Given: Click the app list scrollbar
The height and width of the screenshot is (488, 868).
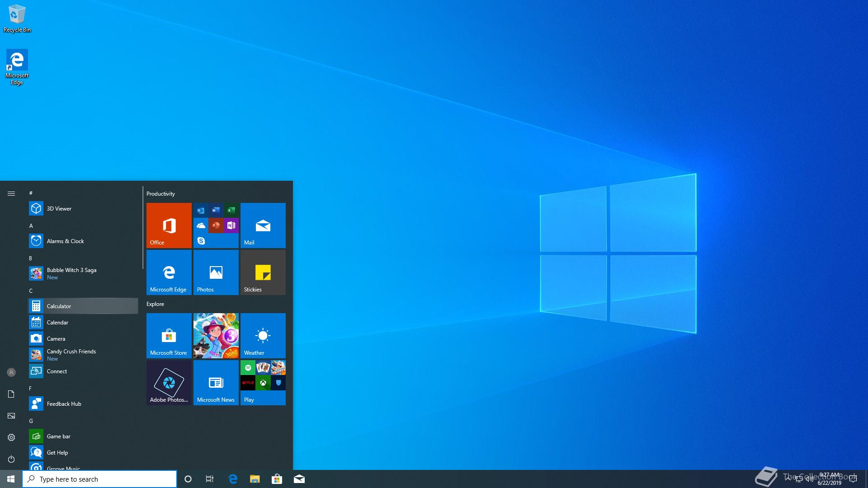Looking at the screenshot, I should 142,228.
